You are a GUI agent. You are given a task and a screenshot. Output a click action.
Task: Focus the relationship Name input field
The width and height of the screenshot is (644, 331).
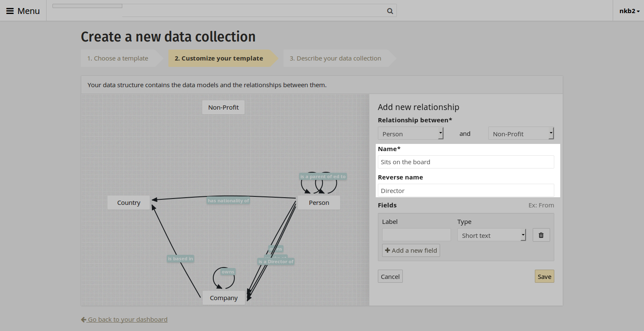(465, 162)
